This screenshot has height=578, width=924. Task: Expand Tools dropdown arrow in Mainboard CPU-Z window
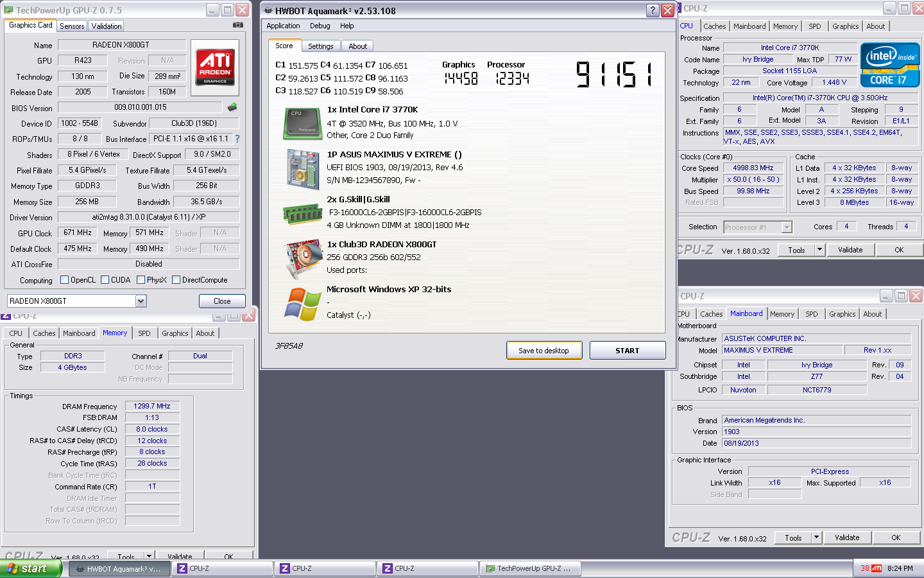click(816, 538)
